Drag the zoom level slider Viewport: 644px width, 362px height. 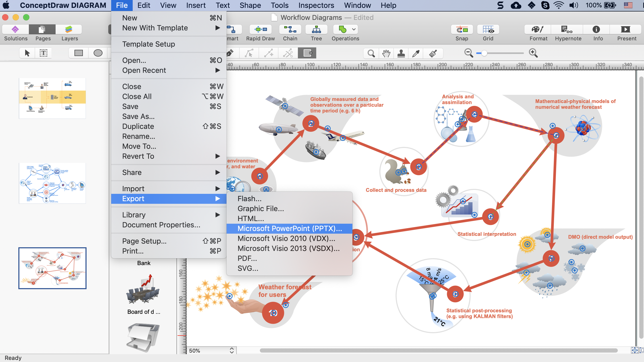click(x=484, y=53)
